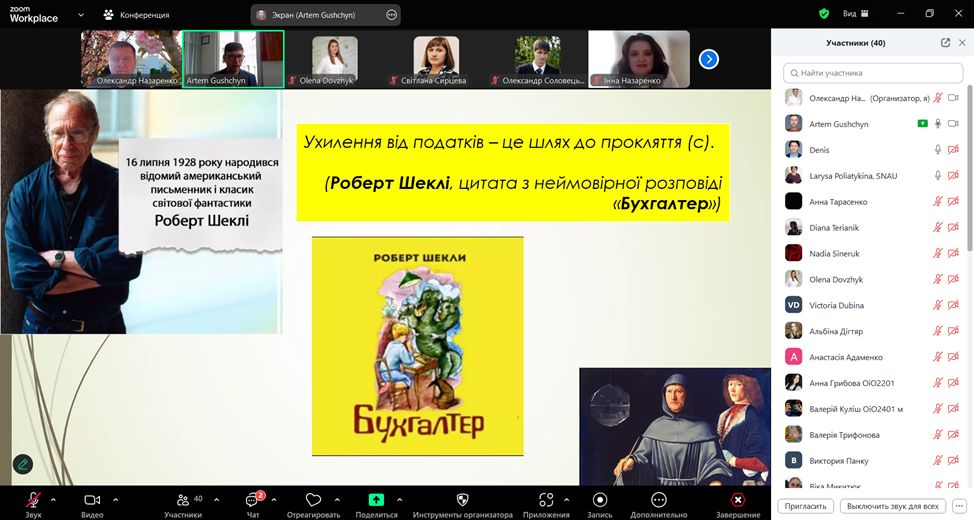Open the Чат button with notification badge

coord(253,504)
